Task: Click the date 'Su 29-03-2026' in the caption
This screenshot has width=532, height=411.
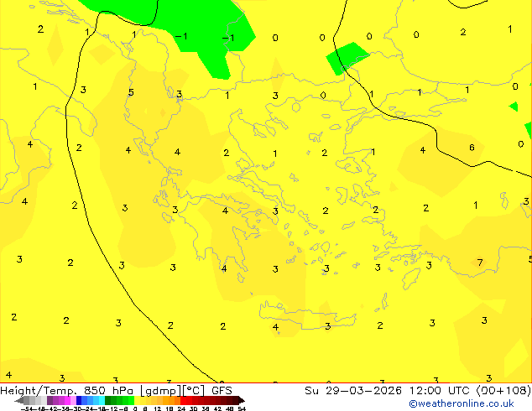Action: [353, 391]
